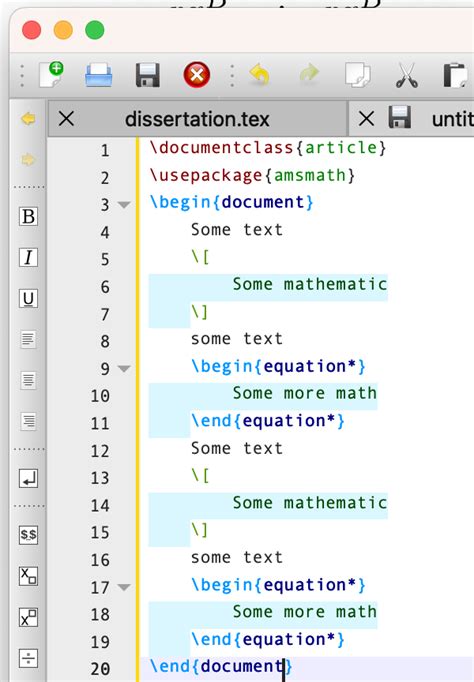This screenshot has height=682, width=474.
Task: Cut selection using the scissors icon
Action: click(407, 75)
